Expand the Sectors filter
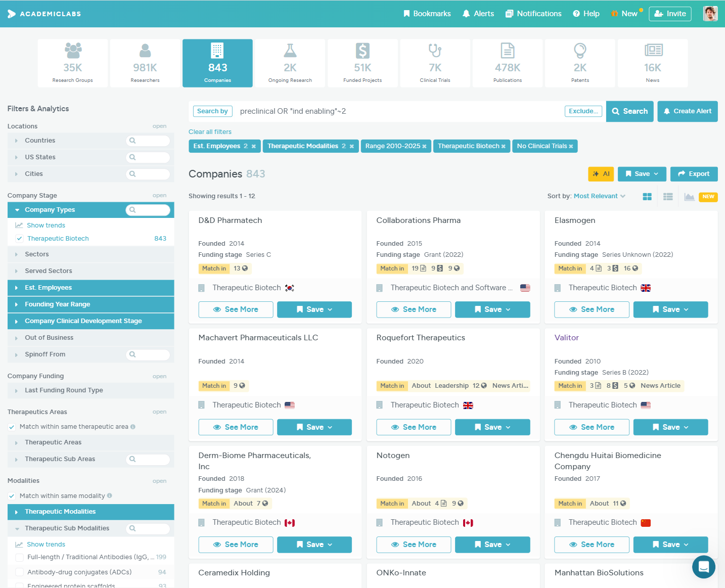This screenshot has width=725, height=588. [x=91, y=254]
